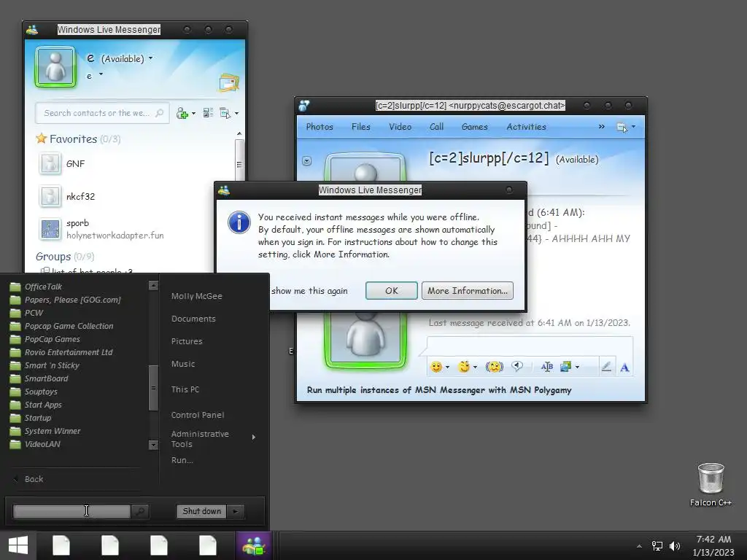The width and height of the screenshot is (747, 560).
Task: Click the Windows Start button
Action: click(18, 545)
